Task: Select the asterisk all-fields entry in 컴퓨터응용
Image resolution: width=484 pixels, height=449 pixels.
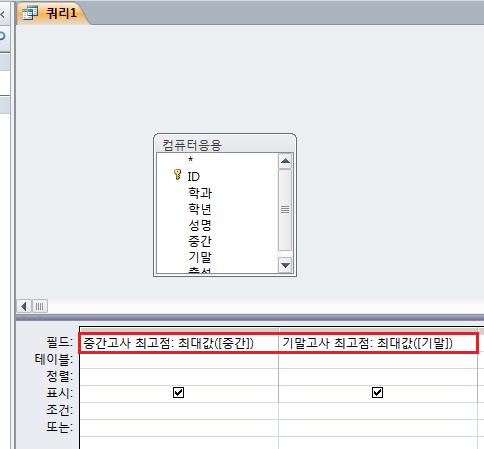Action: pyautogui.click(x=190, y=160)
